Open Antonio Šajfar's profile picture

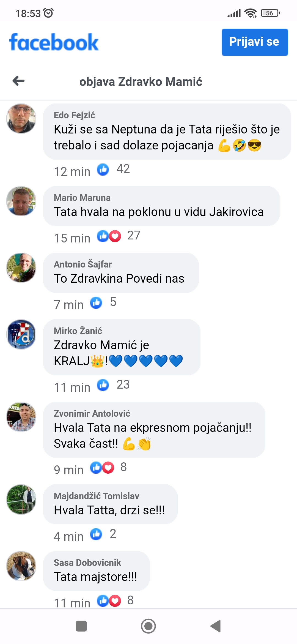click(21, 268)
